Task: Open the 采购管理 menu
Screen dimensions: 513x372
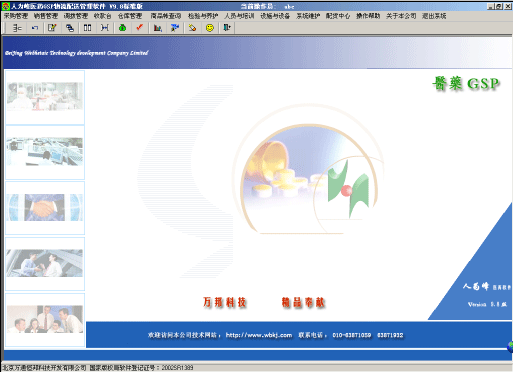Action: [x=16, y=16]
